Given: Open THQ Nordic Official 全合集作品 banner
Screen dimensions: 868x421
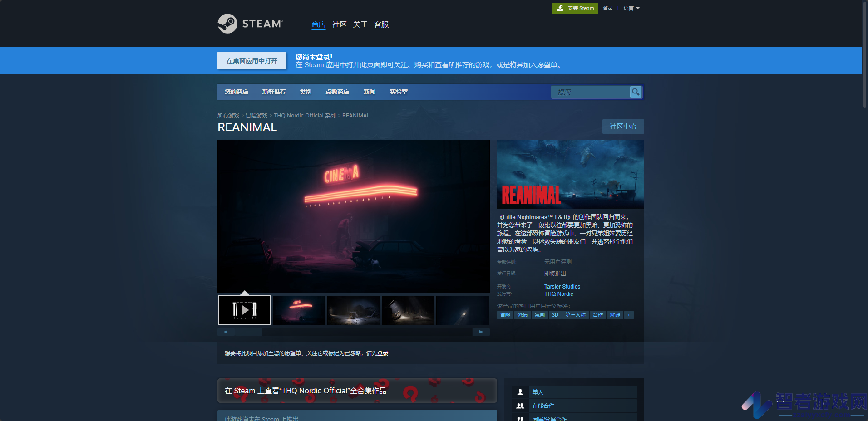Looking at the screenshot, I should pos(357,391).
